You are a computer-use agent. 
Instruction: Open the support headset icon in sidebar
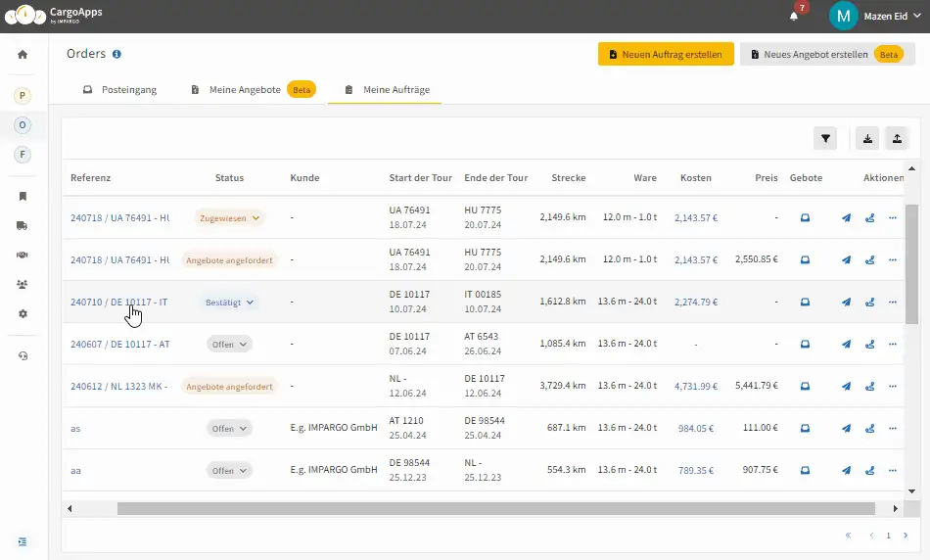click(23, 356)
